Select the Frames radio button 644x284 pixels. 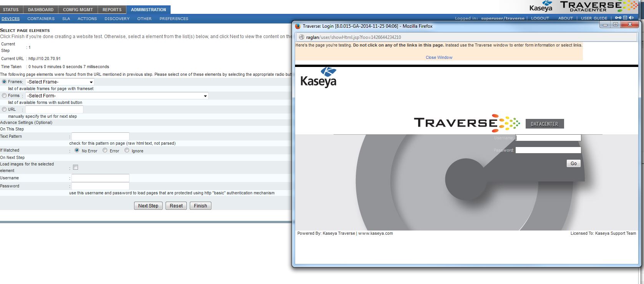(4, 82)
